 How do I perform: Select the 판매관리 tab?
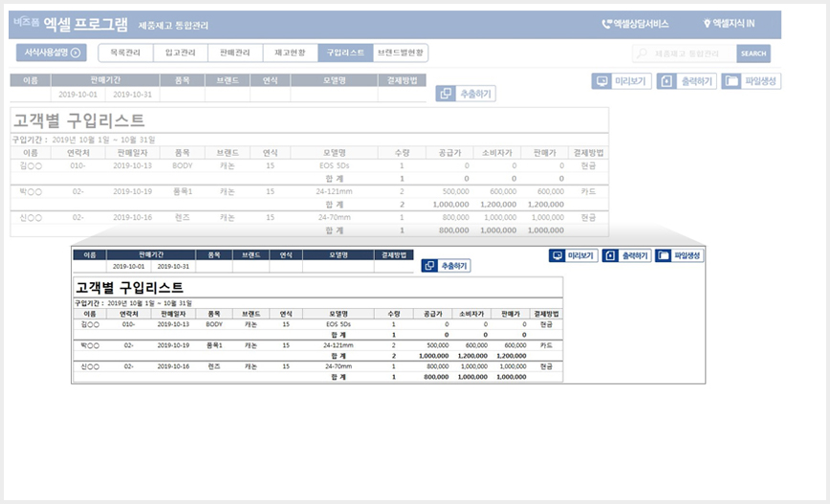pos(235,53)
